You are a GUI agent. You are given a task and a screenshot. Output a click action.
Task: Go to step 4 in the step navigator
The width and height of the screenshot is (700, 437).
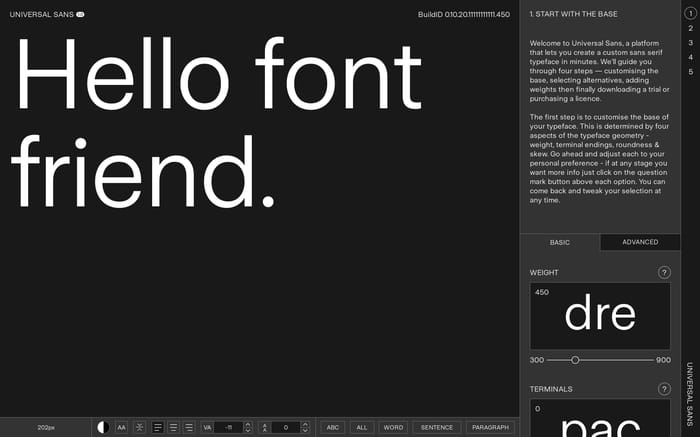(690, 57)
